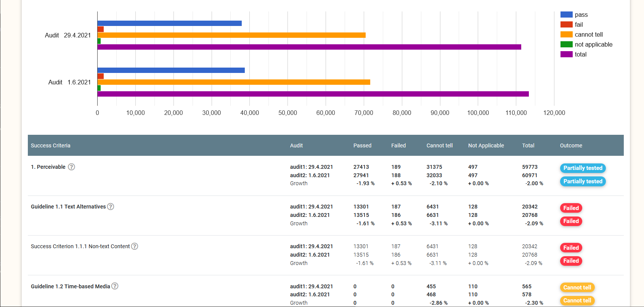Click audit2: 1.6.2021 label in Guideline 1.2 row
This screenshot has height=307, width=644.
click(310, 294)
